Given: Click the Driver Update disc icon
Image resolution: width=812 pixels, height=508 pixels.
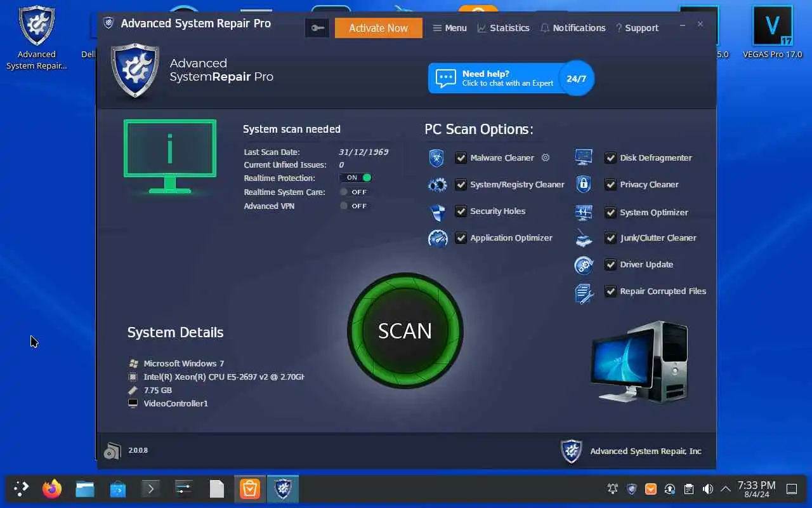Looking at the screenshot, I should click(x=584, y=265).
